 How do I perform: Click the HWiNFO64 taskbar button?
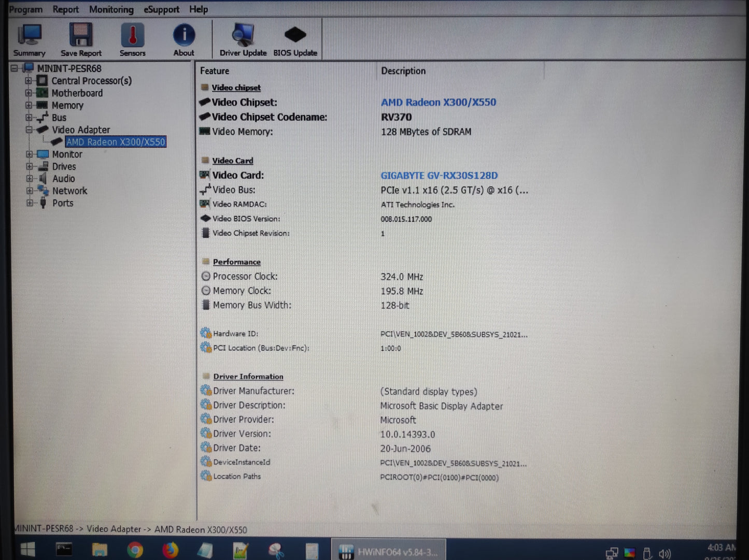coord(389,550)
